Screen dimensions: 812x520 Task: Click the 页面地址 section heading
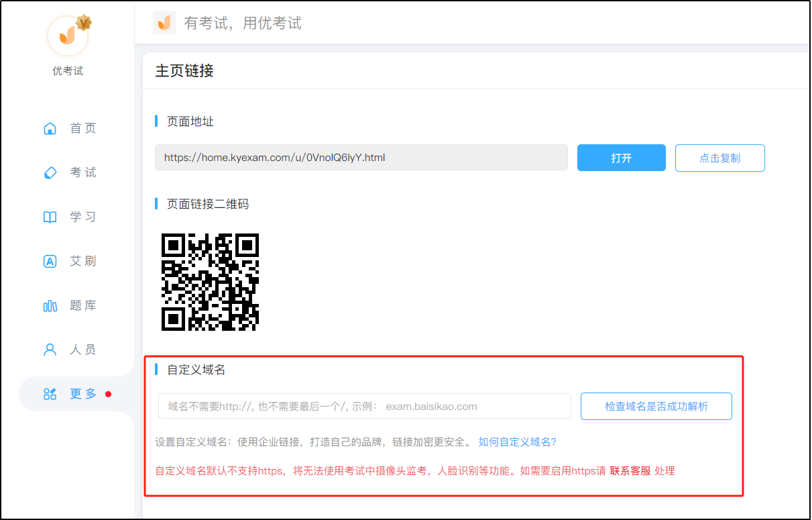tap(190, 121)
